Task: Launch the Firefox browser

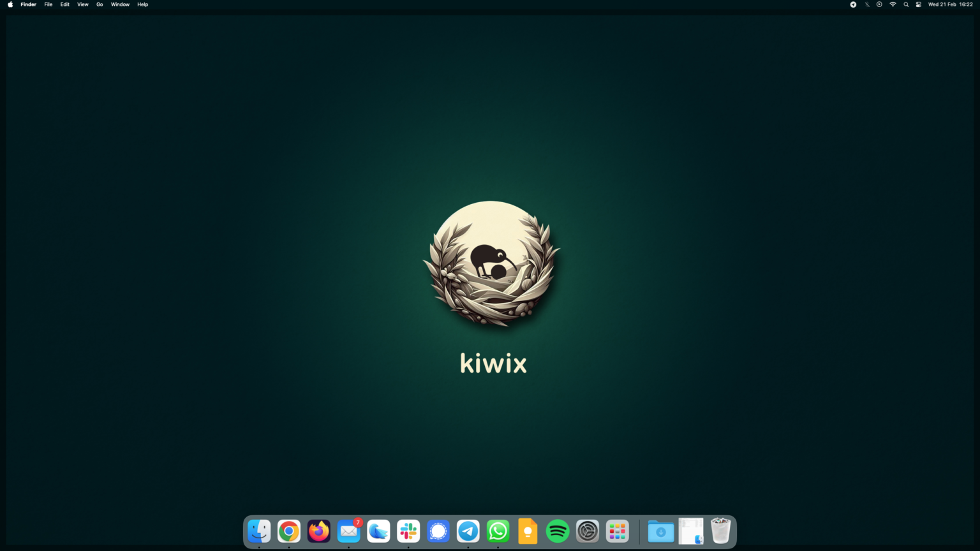Action: [318, 531]
